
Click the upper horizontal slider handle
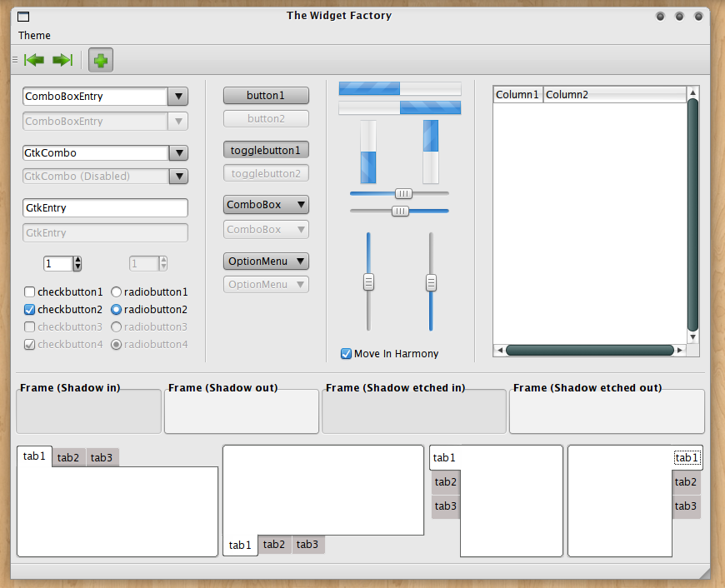coord(403,194)
